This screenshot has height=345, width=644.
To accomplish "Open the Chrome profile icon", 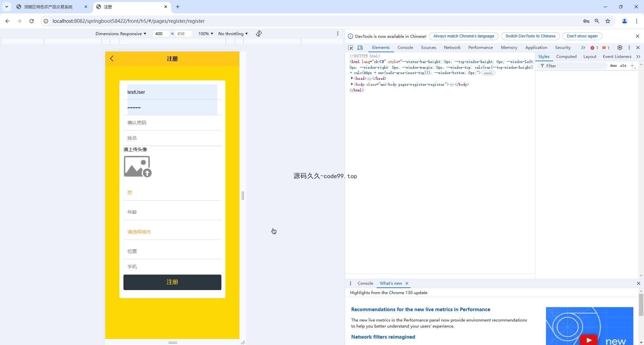I will [624, 21].
